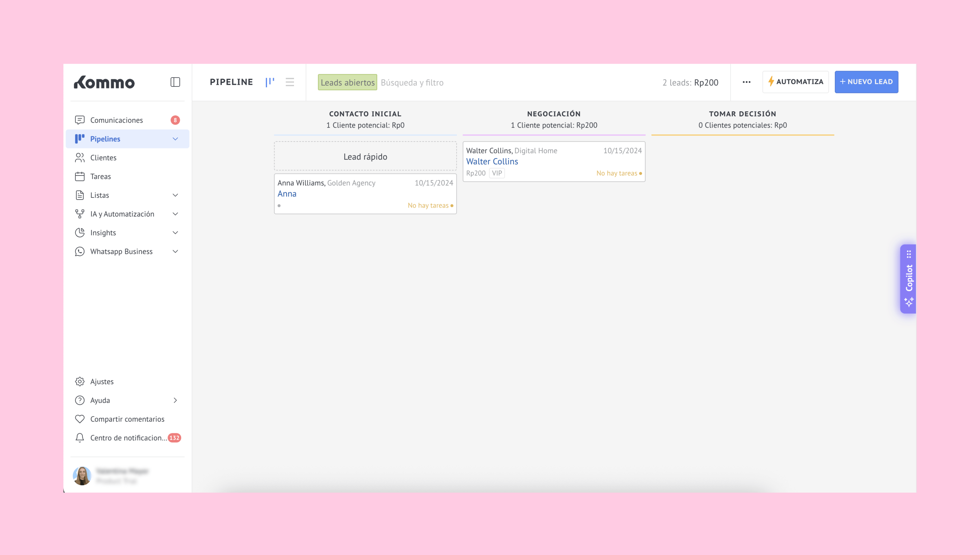Click the Kommo logo
The image size is (980, 555).
pyautogui.click(x=104, y=82)
